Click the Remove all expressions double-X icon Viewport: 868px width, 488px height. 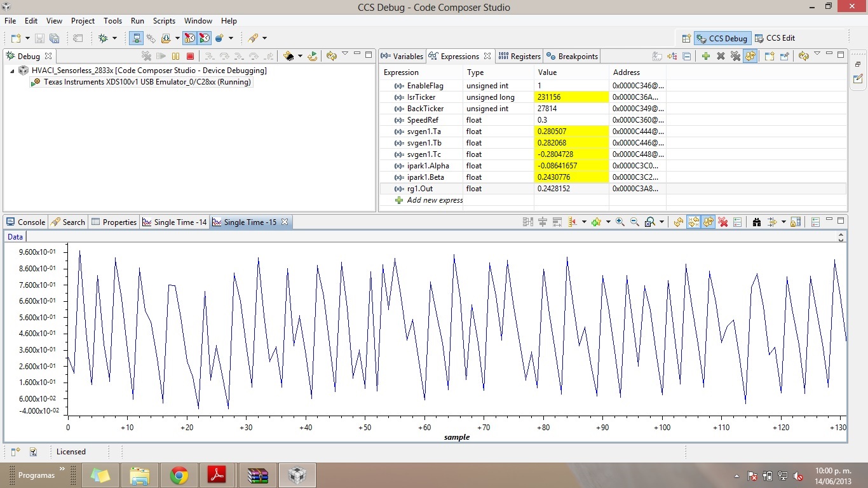pos(735,57)
